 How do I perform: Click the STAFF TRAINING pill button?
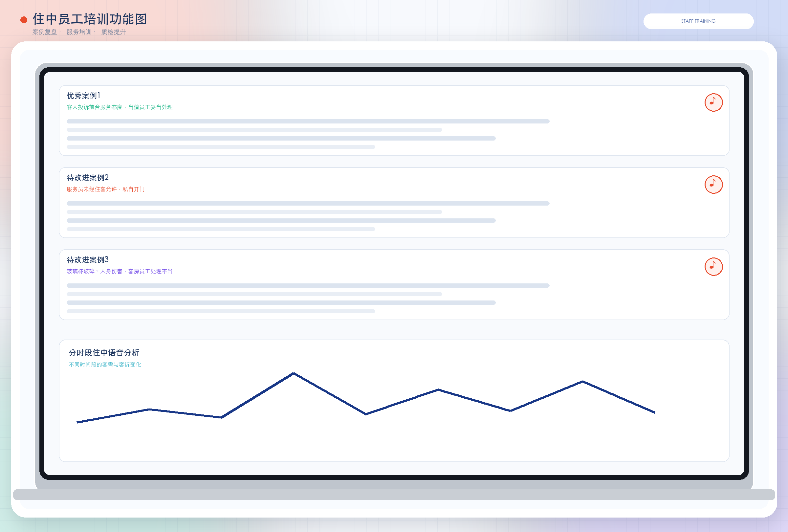[x=698, y=21]
